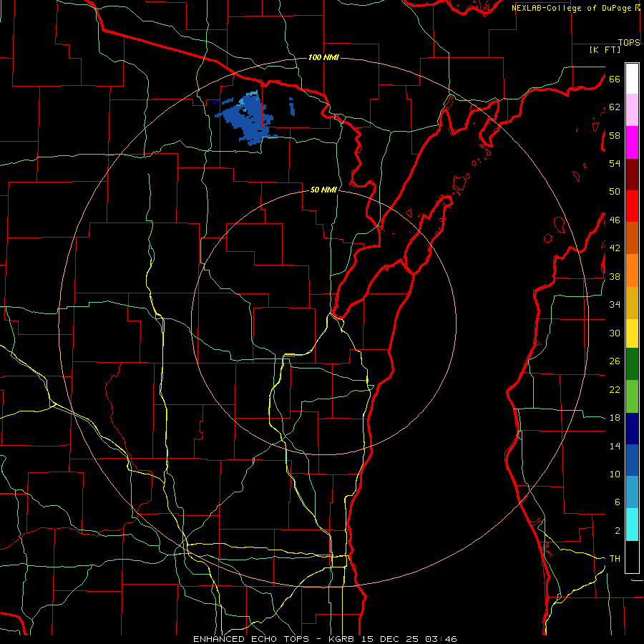Viewport: 644px width, 644px height.
Task: Select the legend value 18
Action: [615, 418]
